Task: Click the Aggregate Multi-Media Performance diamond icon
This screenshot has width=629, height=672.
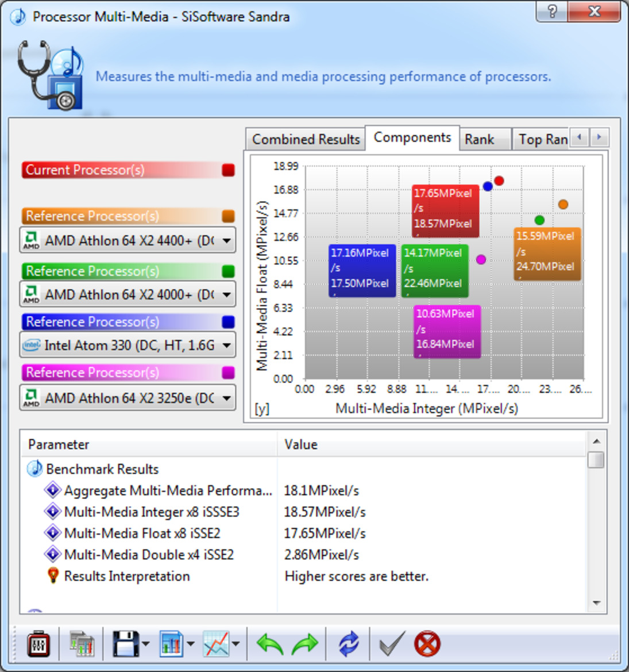Action: [53, 490]
